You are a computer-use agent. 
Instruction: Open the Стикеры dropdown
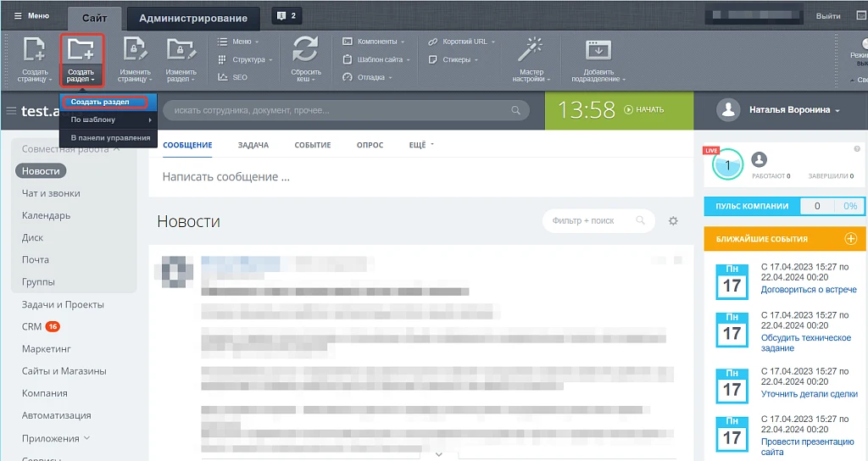point(453,59)
